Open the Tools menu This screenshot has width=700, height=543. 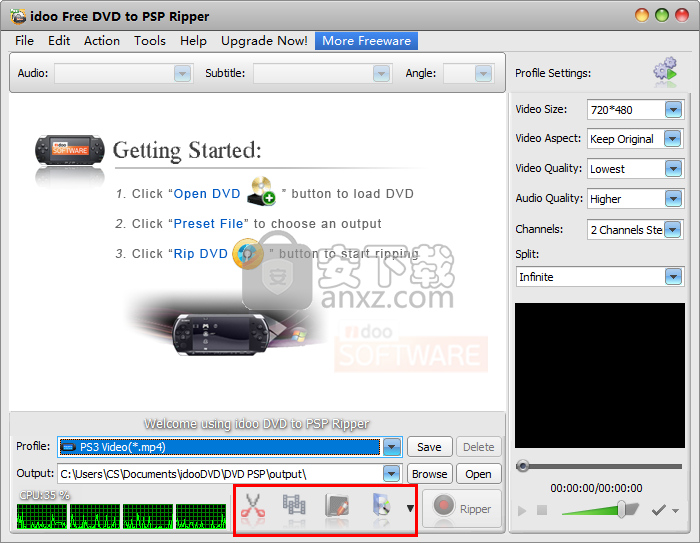pos(150,41)
